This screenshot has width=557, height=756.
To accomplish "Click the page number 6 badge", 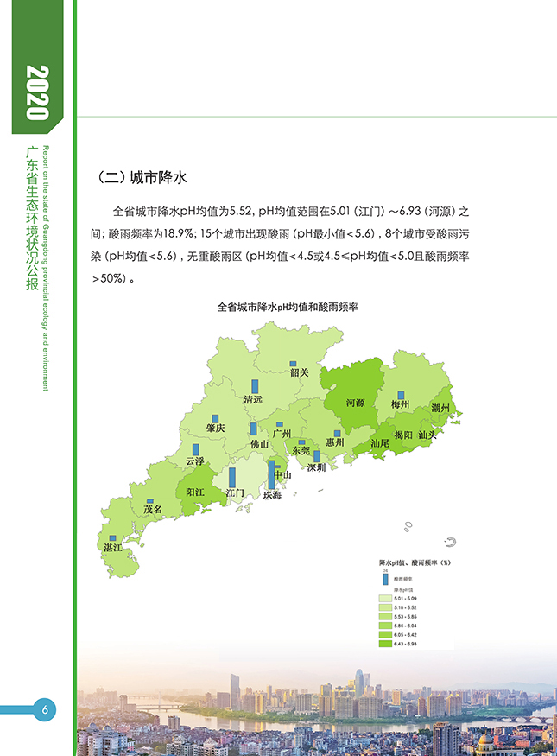I will pos(44,710).
